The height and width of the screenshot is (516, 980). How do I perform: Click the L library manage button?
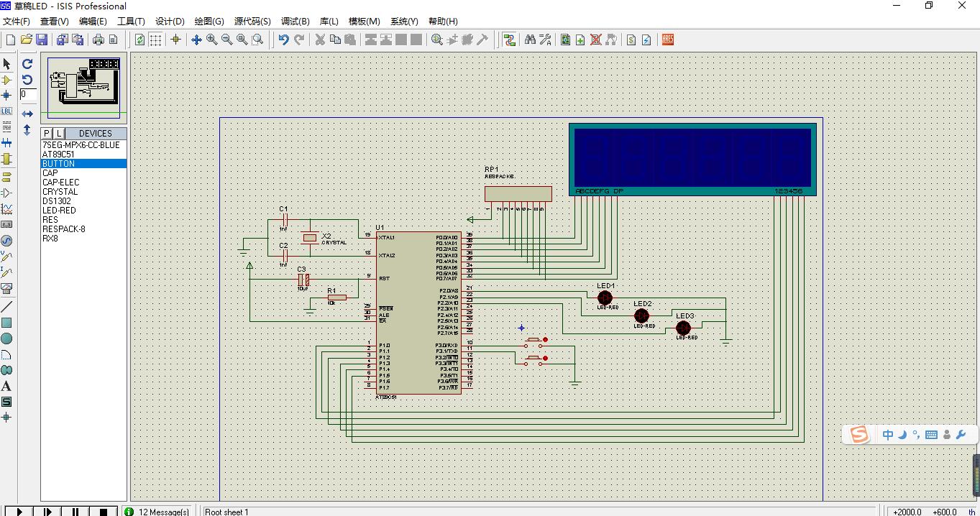click(59, 134)
